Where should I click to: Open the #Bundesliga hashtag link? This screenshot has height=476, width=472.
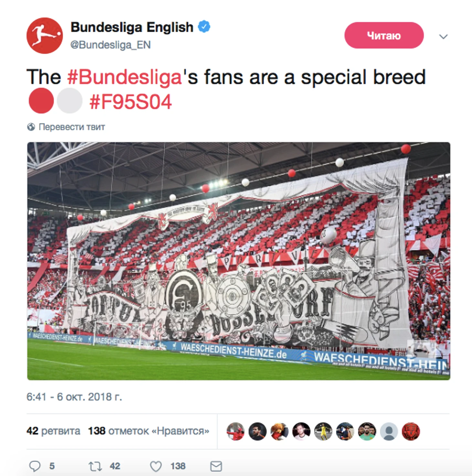(x=124, y=77)
